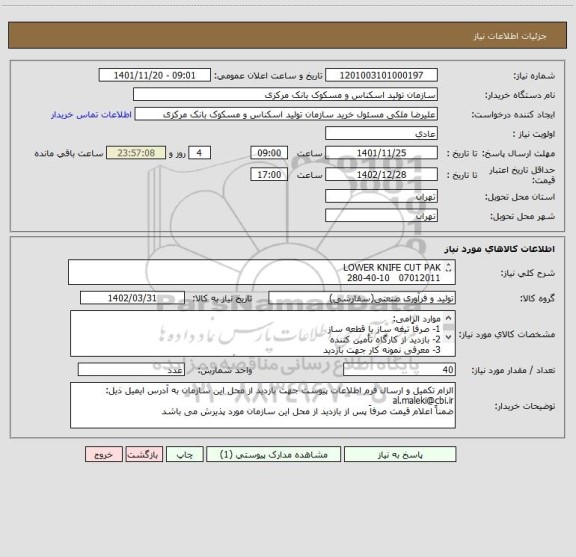Click delivery city field 'تهران'
Viewport: 576px width, 557px height.
[381, 215]
